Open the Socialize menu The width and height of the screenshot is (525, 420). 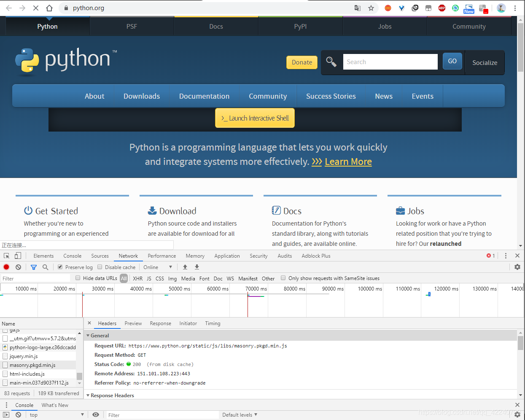tap(485, 62)
